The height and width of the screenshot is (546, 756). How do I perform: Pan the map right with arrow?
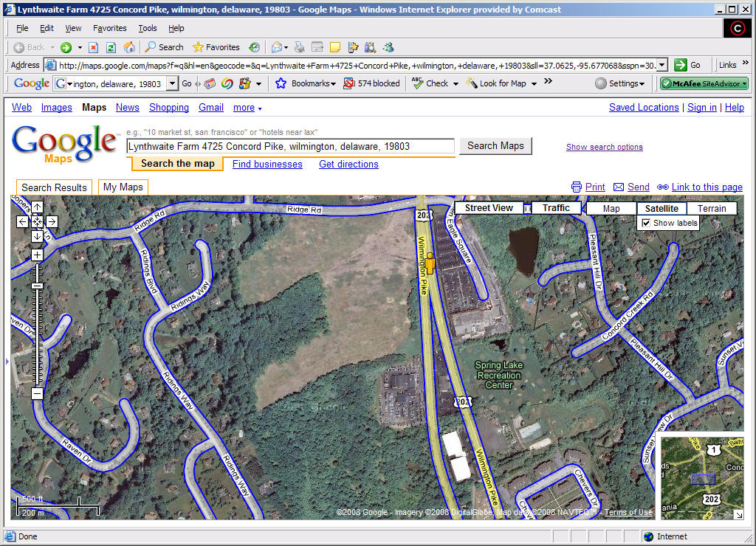tap(52, 221)
